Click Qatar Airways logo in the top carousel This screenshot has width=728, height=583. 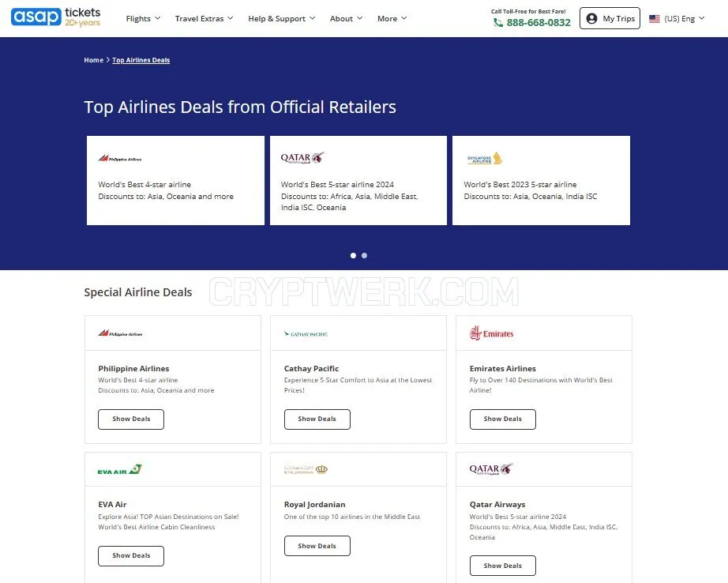point(302,158)
